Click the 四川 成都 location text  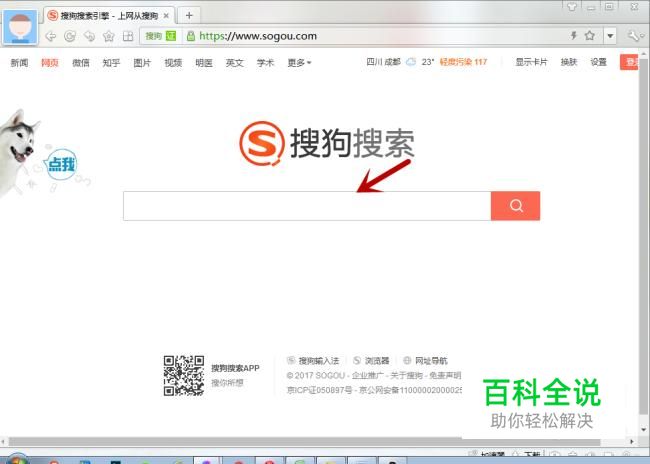point(383,62)
